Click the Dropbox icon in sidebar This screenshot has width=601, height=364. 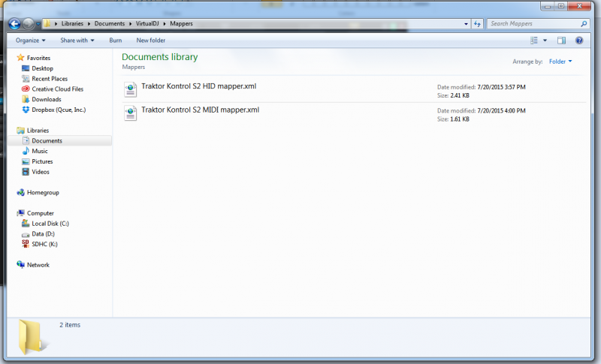26,110
